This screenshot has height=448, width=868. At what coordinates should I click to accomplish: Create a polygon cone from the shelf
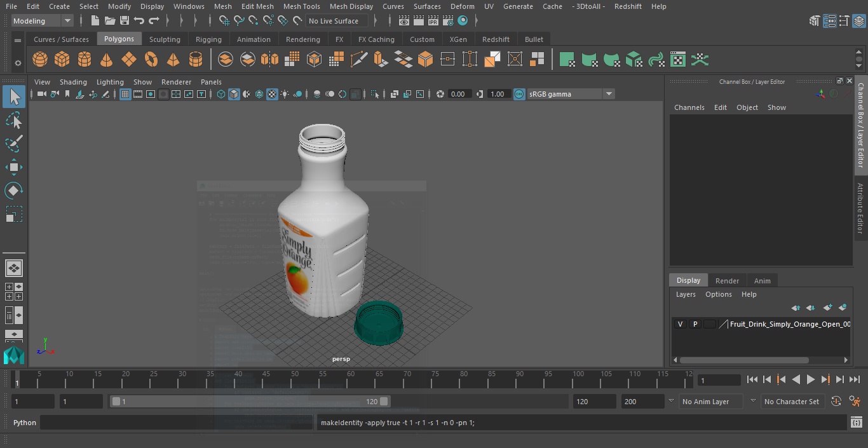pyautogui.click(x=107, y=60)
